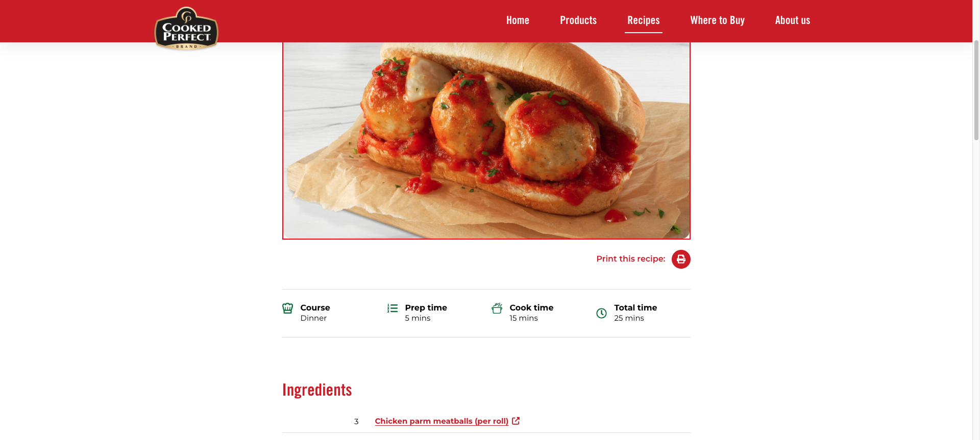
Task: Click the Total time clock icon
Action: coord(602,313)
